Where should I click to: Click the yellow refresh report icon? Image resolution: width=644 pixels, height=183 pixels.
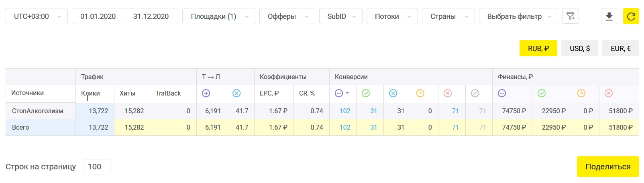click(x=631, y=16)
